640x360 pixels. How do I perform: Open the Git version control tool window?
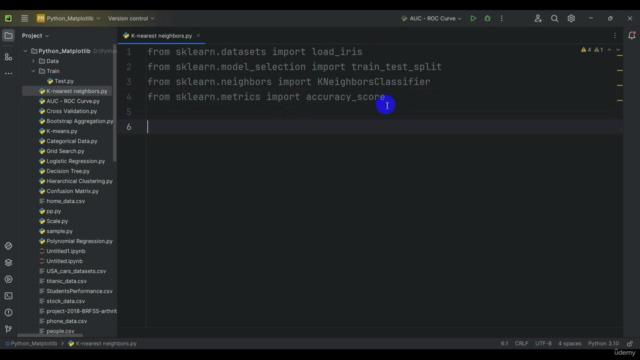(x=8, y=329)
